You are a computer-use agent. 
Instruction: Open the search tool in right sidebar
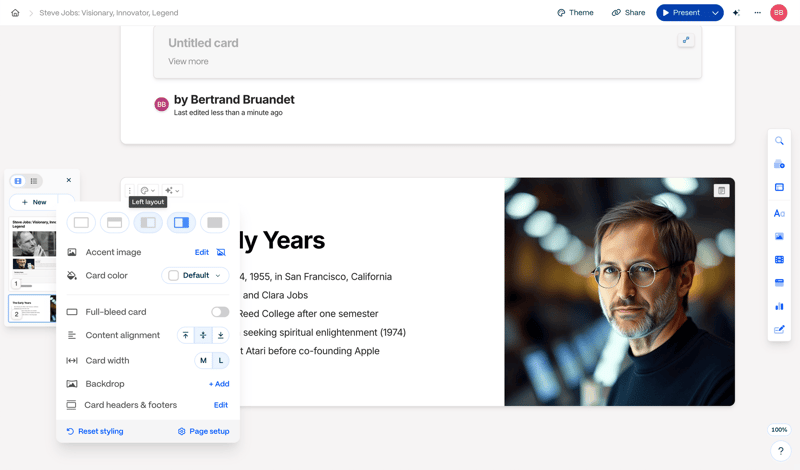pyautogui.click(x=779, y=141)
